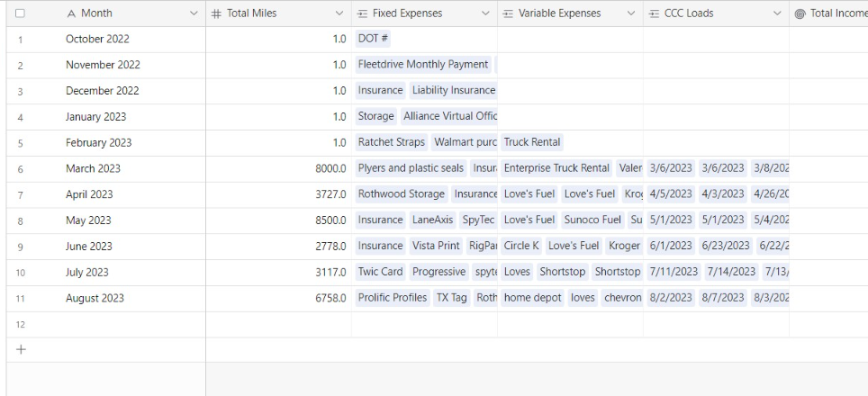
Task: Click the CCC Loads linked-record icon
Action: click(654, 13)
